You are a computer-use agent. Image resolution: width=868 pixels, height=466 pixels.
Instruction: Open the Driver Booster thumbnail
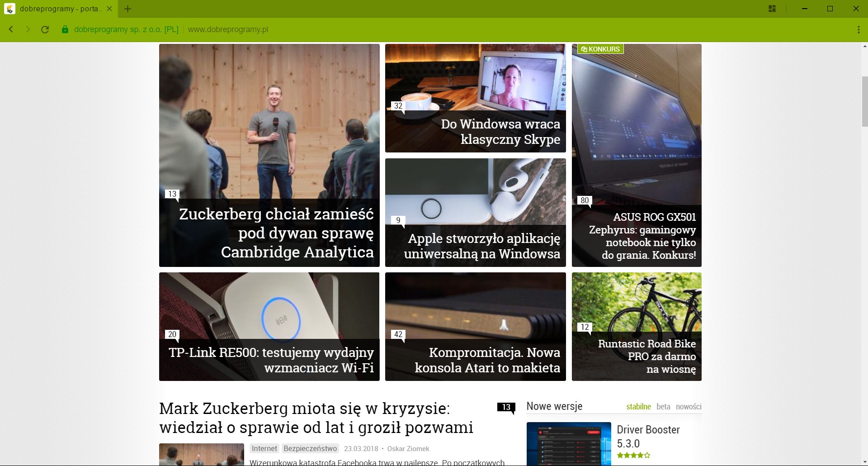tap(569, 444)
